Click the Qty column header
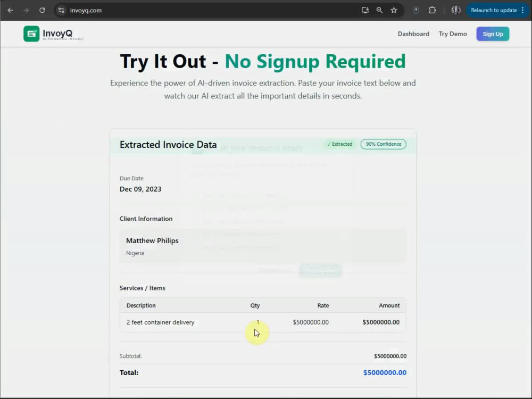 click(x=255, y=305)
